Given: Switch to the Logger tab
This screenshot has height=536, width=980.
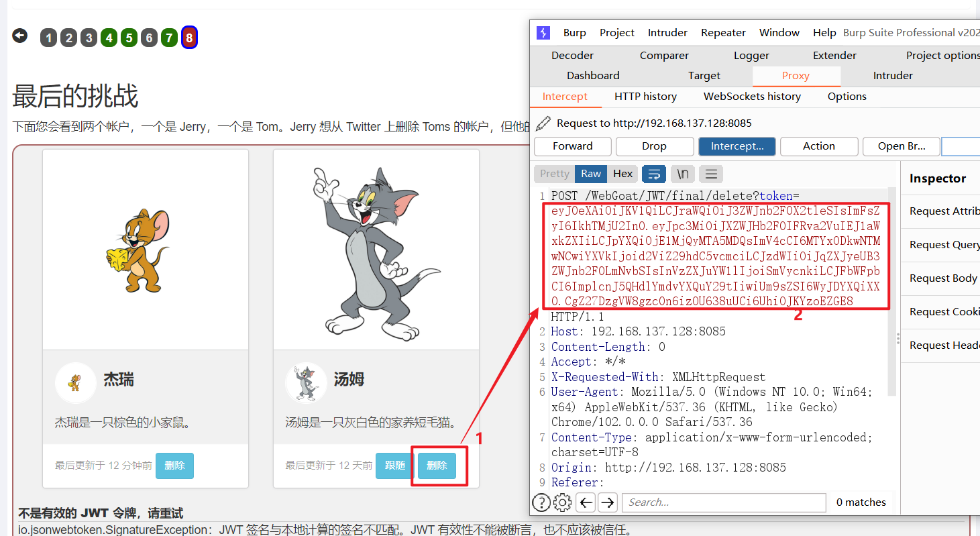Looking at the screenshot, I should [751, 56].
